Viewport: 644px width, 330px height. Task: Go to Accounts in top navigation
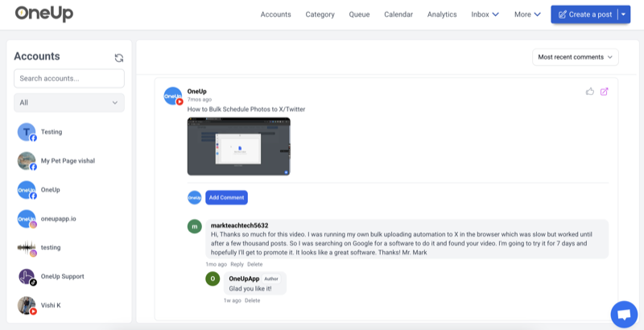click(275, 14)
